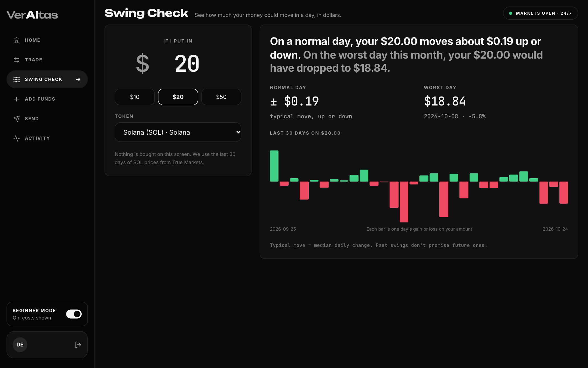Select the $10 preset amount

point(135,97)
